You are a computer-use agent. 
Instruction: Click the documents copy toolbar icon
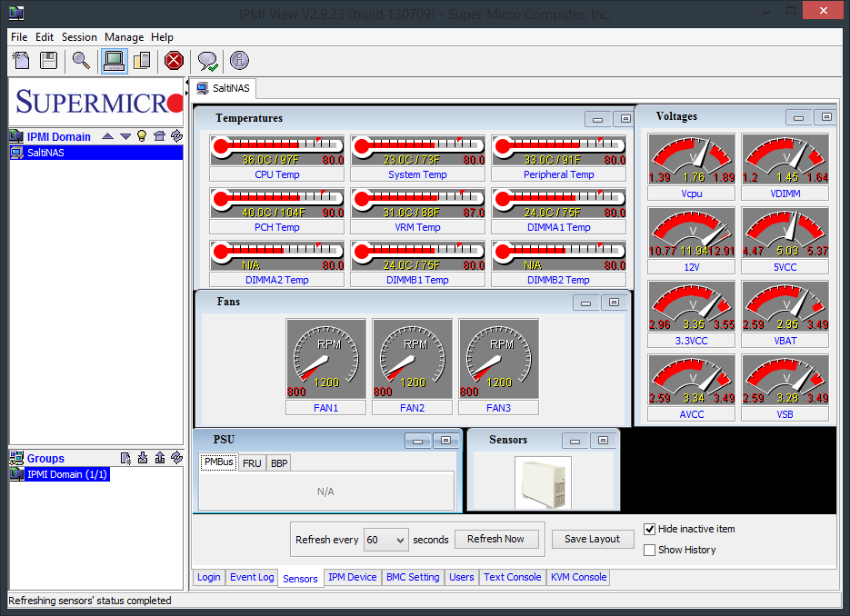tap(142, 60)
